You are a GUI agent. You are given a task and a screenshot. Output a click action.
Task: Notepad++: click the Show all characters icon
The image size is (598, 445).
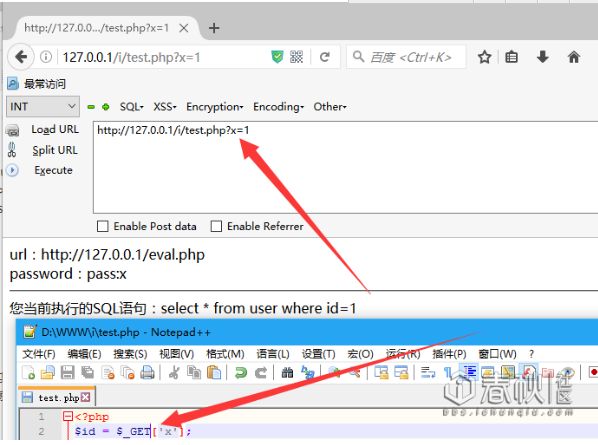(x=448, y=373)
